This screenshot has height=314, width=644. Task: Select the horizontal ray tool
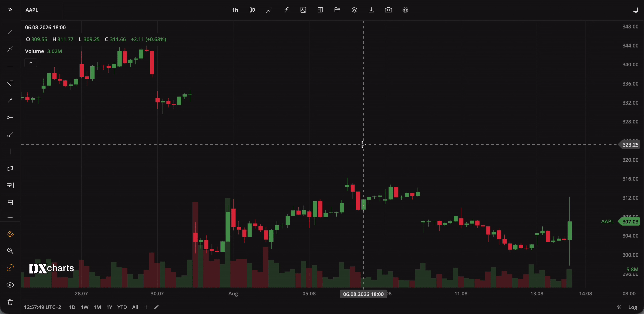click(10, 117)
